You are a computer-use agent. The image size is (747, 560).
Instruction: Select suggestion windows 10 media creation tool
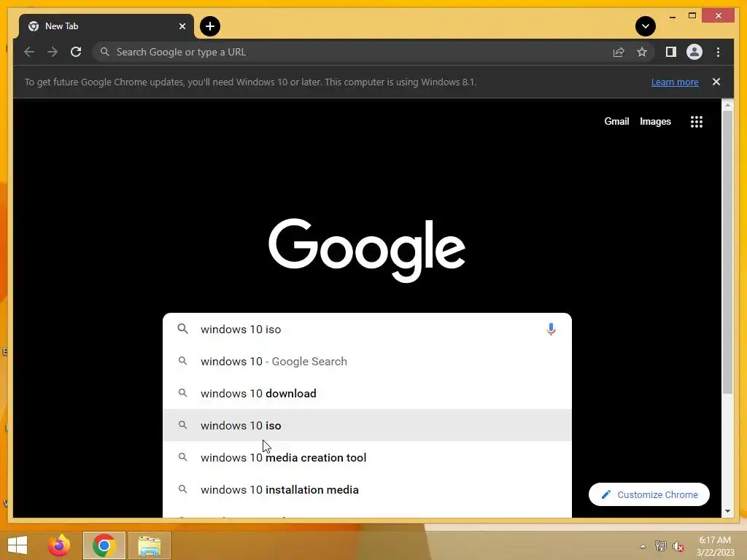367,458
